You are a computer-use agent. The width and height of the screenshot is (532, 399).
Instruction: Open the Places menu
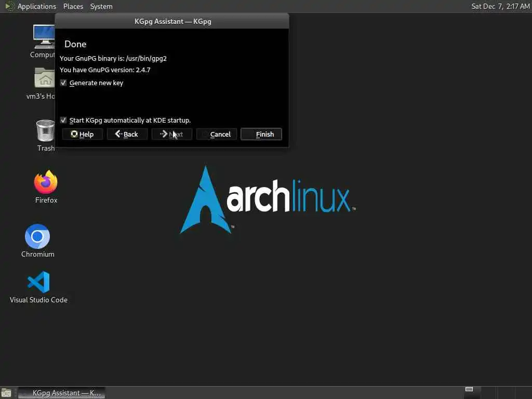(73, 6)
